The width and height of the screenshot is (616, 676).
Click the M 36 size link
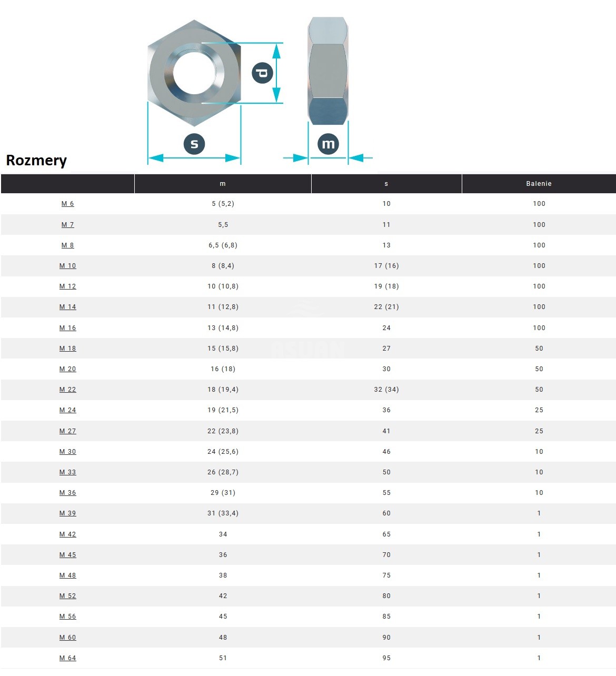[67, 493]
